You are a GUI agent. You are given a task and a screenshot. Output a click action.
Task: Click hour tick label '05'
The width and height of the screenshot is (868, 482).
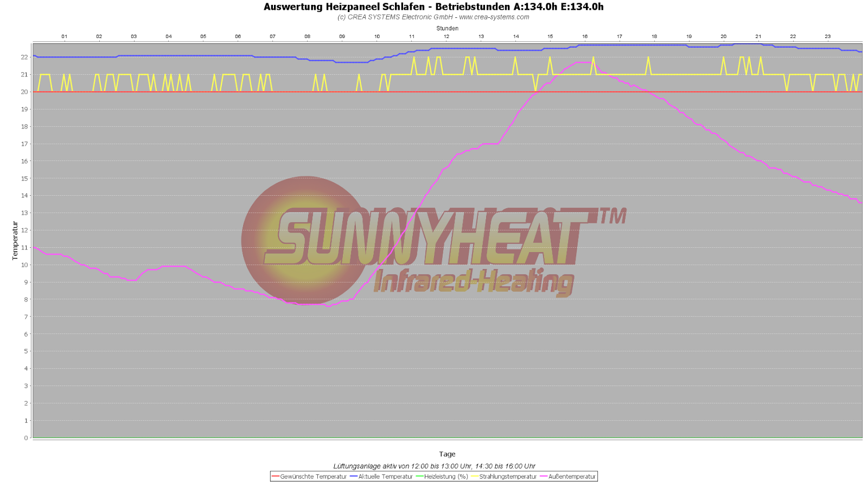(x=203, y=36)
